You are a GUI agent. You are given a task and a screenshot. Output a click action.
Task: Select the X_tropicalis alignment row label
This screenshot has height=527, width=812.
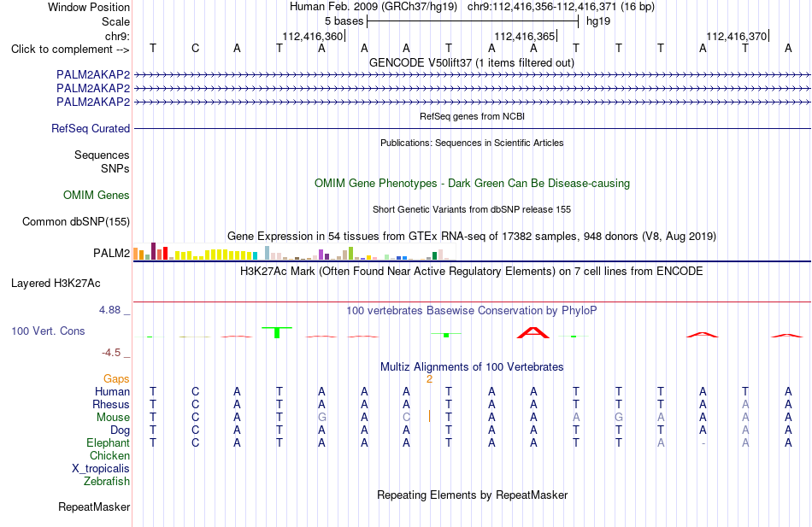point(101,469)
